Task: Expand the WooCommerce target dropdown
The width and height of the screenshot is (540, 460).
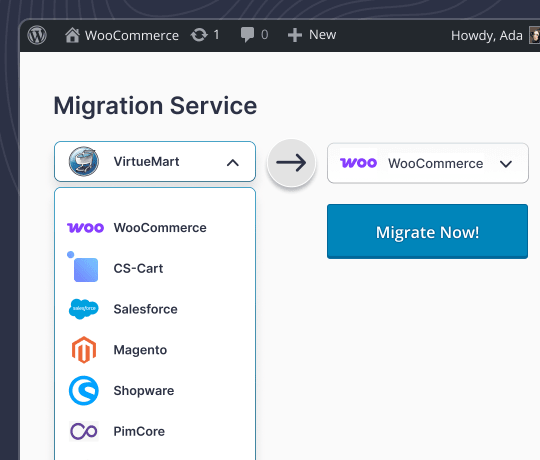Action: click(x=428, y=163)
